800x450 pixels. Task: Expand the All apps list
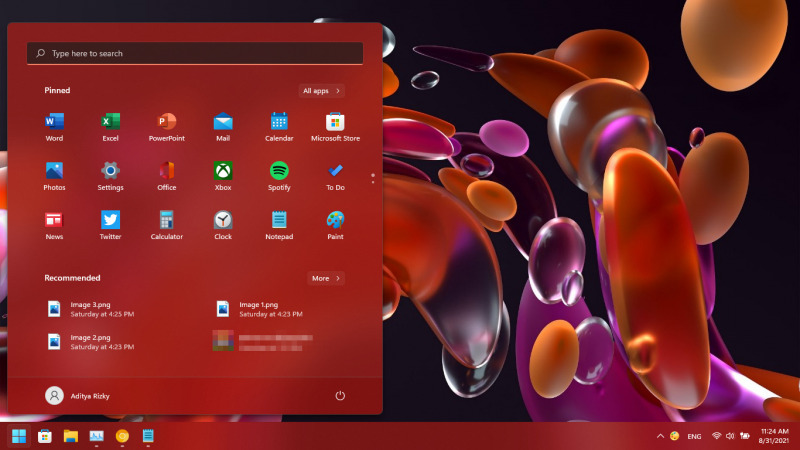[x=321, y=91]
